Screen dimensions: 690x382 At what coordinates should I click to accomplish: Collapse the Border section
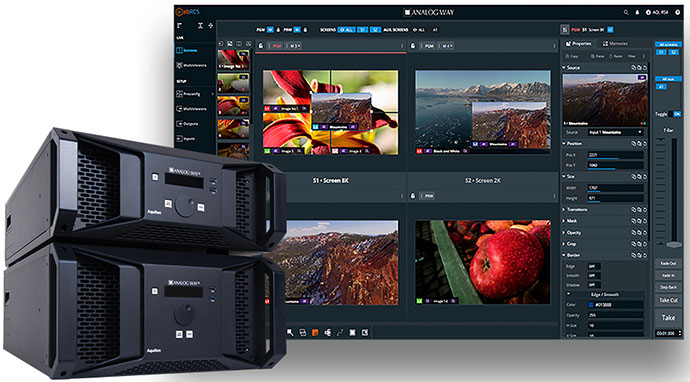pos(564,255)
